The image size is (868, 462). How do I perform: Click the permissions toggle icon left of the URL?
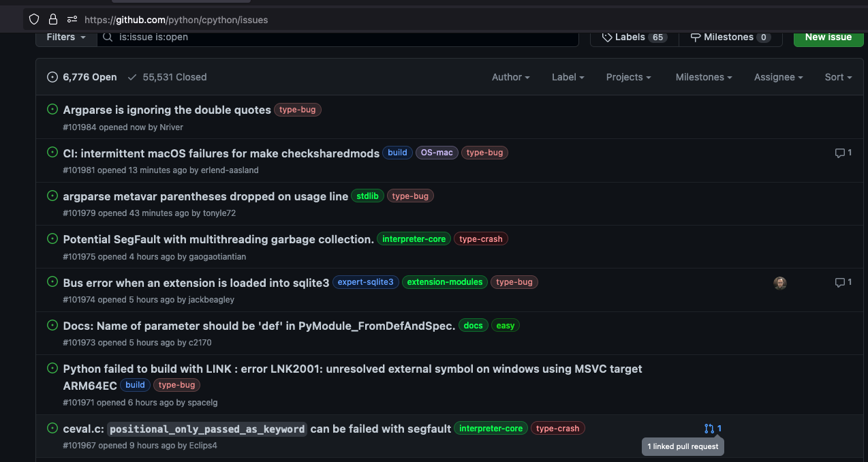[x=72, y=20]
